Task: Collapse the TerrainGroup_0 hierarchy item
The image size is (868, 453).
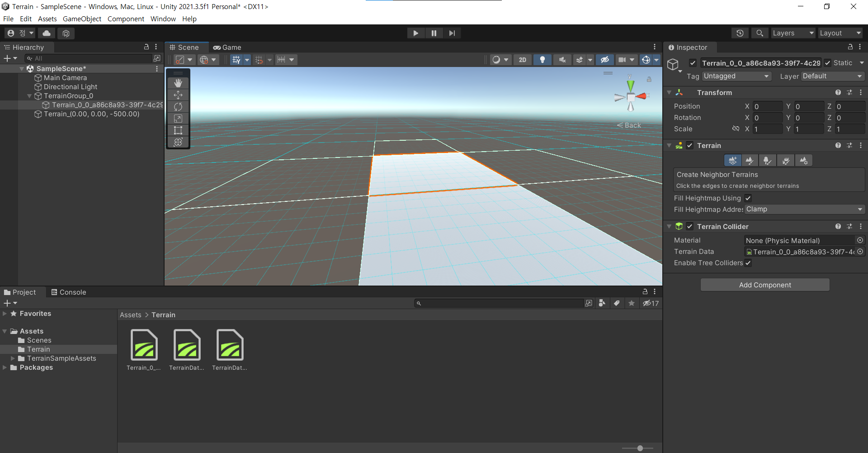Action: (29, 96)
